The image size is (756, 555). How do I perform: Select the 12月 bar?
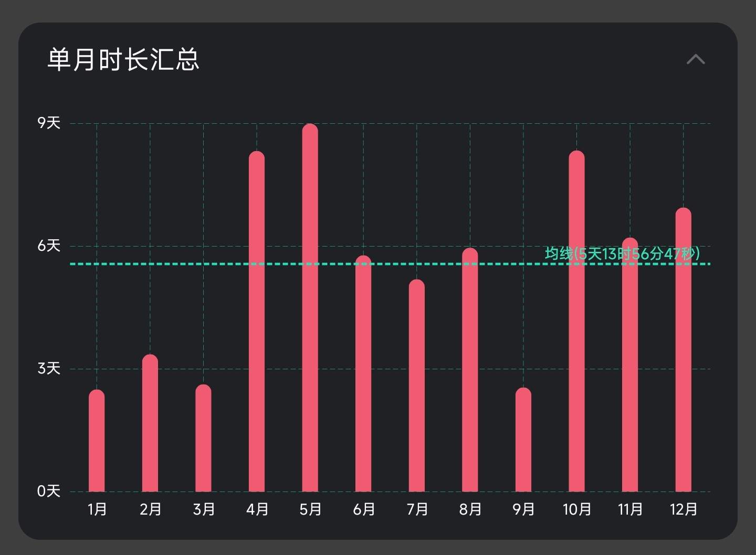point(683,350)
